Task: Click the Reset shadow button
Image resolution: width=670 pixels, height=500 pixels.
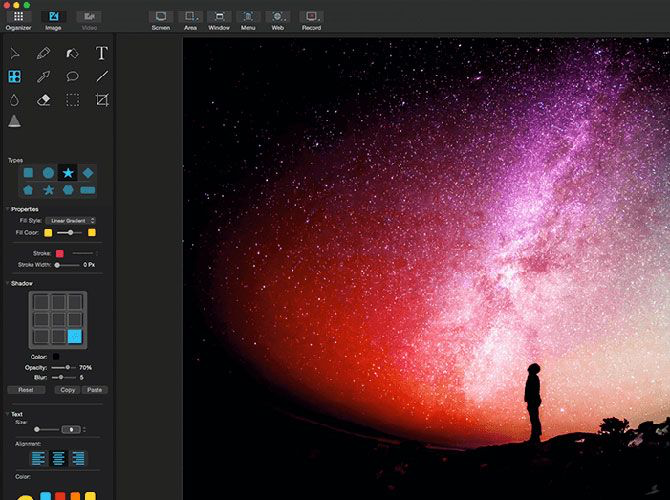Action: [x=26, y=390]
